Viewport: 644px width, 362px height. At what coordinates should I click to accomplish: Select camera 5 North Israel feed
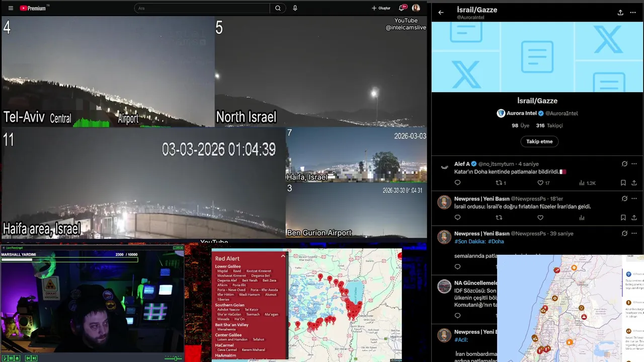pos(320,71)
